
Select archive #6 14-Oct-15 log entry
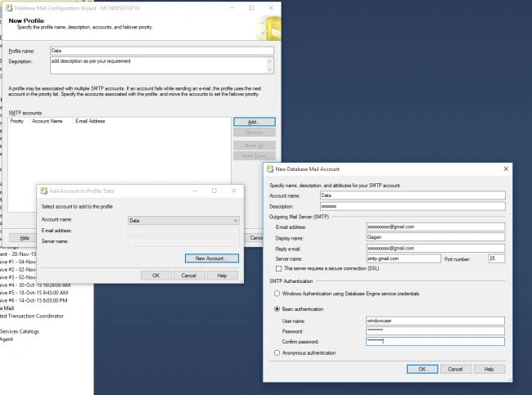coord(34,301)
